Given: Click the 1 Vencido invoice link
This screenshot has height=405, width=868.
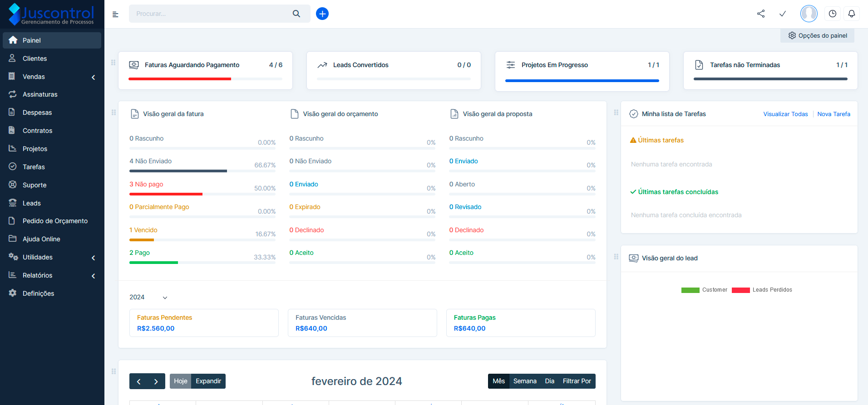Looking at the screenshot, I should [x=143, y=230].
